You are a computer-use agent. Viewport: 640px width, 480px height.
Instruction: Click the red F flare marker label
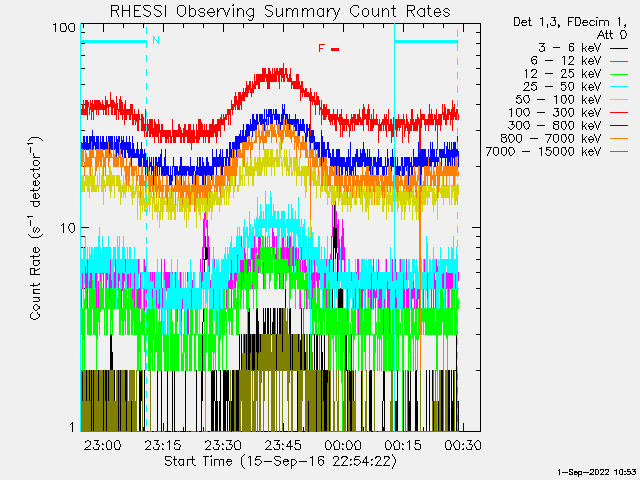321,48
